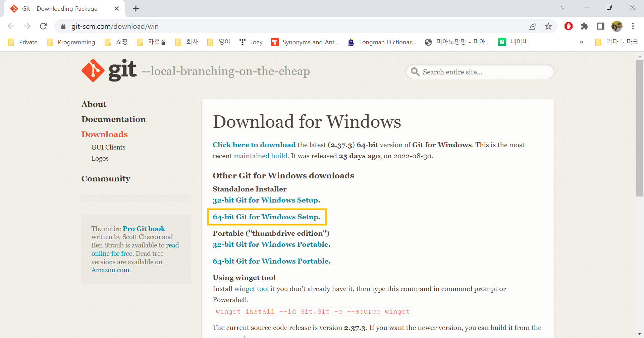644x338 pixels.
Task: Go to the Community section
Action: [x=106, y=179]
